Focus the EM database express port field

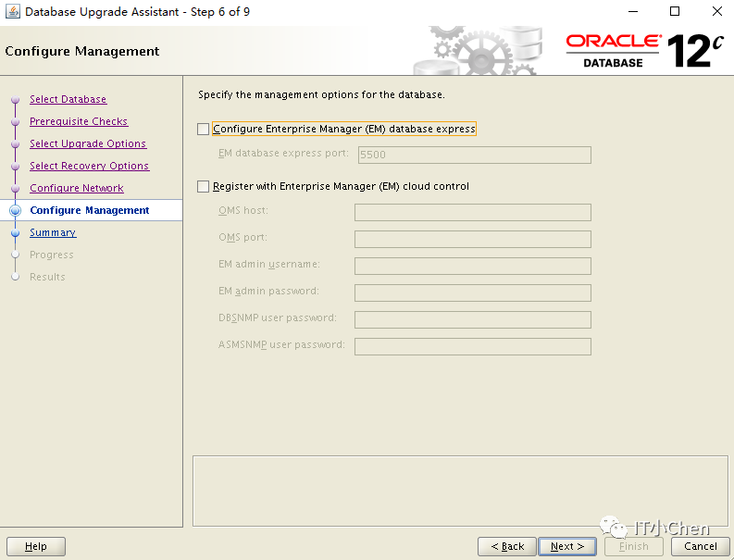pyautogui.click(x=475, y=155)
